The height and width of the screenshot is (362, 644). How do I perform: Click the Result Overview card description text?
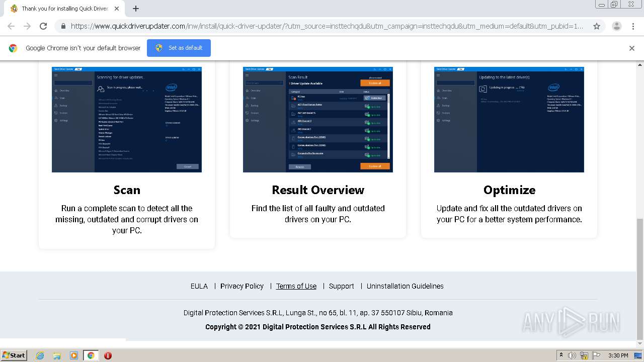318,214
